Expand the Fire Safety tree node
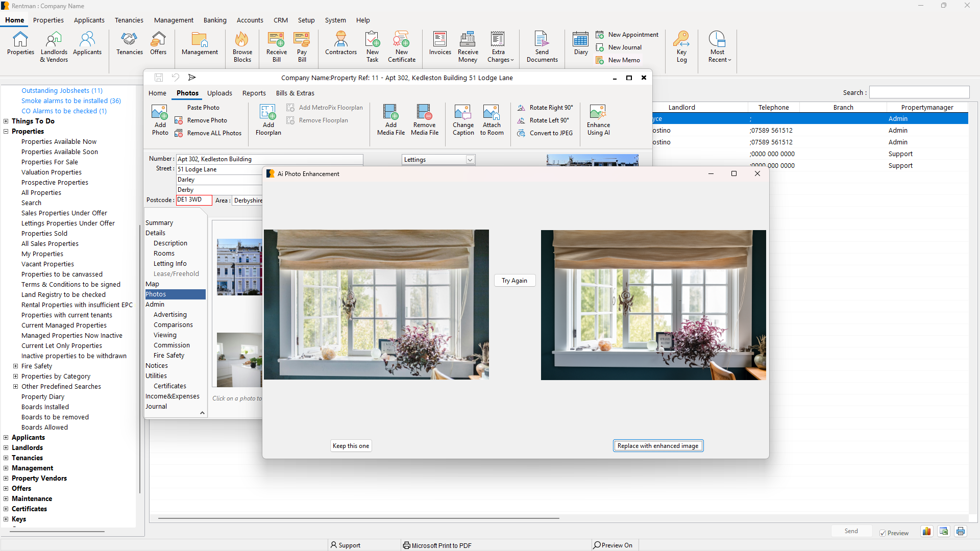Screen dimensions: 980x551 (x=15, y=366)
